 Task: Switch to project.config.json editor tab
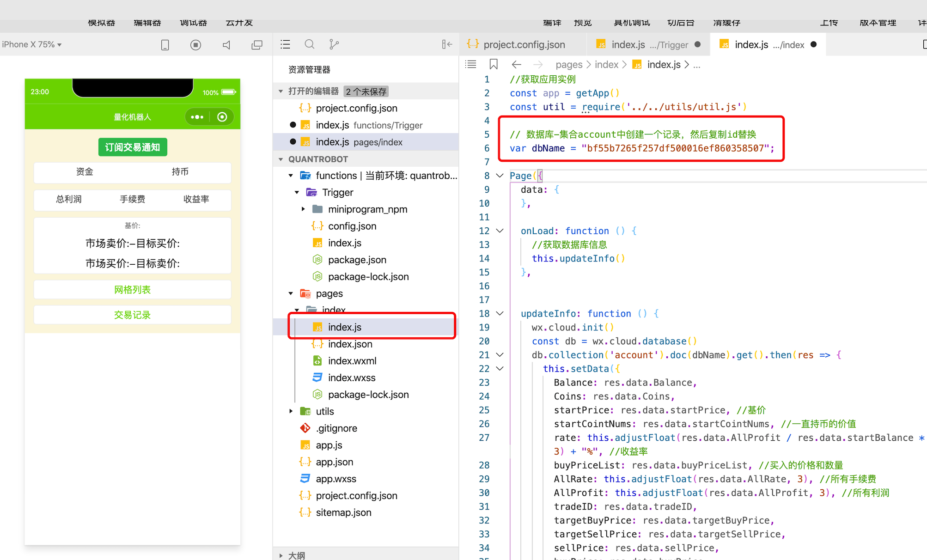pyautogui.click(x=522, y=44)
